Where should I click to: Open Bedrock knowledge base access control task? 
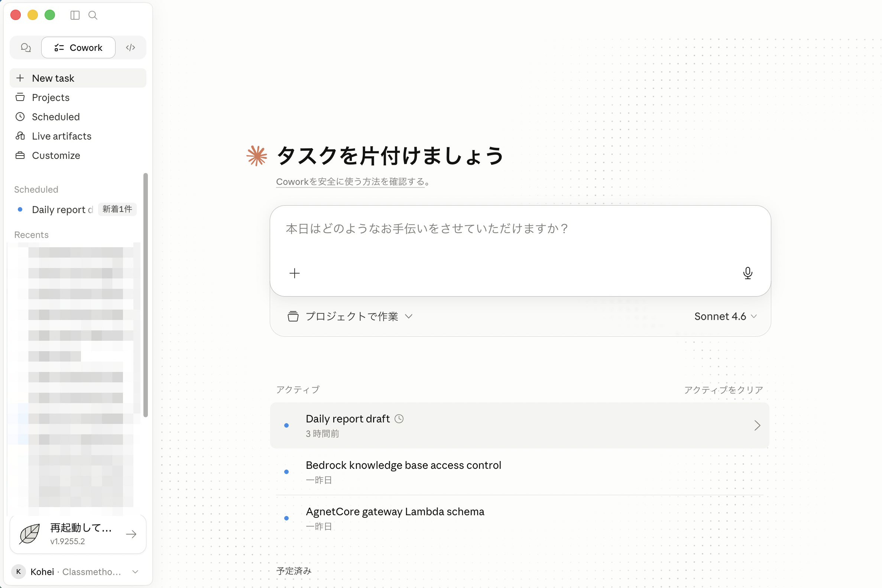pos(519,472)
